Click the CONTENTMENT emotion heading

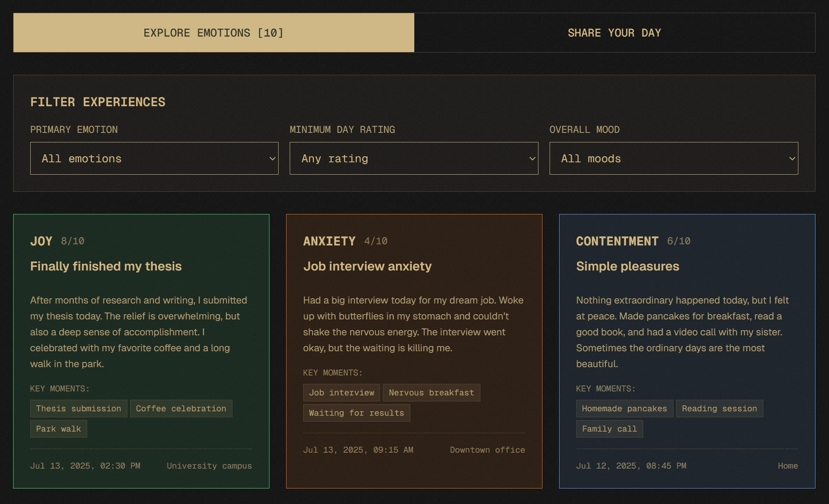click(617, 241)
